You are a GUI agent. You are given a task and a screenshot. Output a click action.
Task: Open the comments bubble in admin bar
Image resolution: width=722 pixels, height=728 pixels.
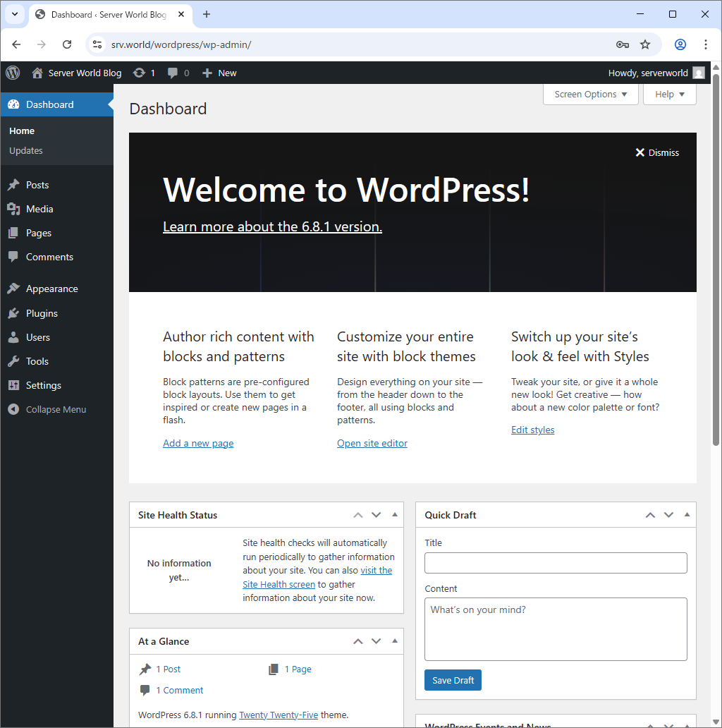coord(173,73)
